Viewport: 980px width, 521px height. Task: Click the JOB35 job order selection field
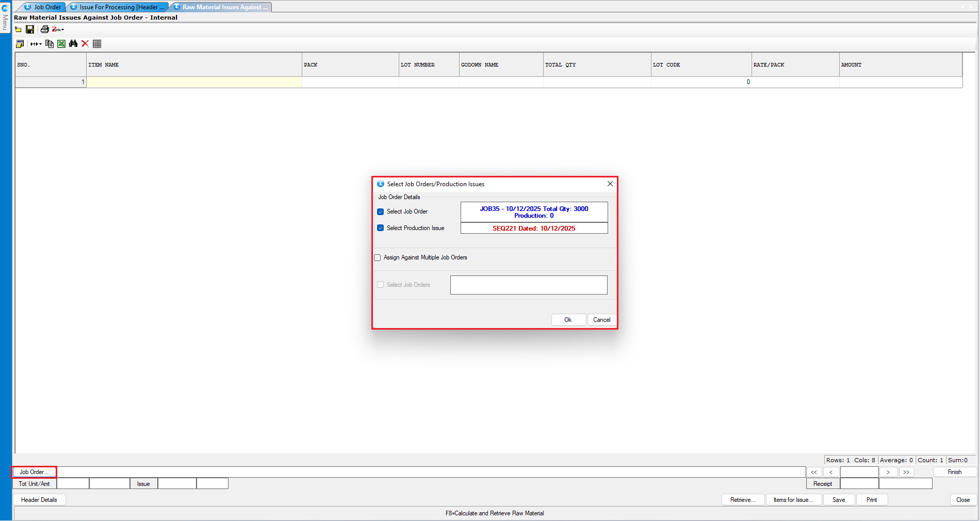(534, 212)
